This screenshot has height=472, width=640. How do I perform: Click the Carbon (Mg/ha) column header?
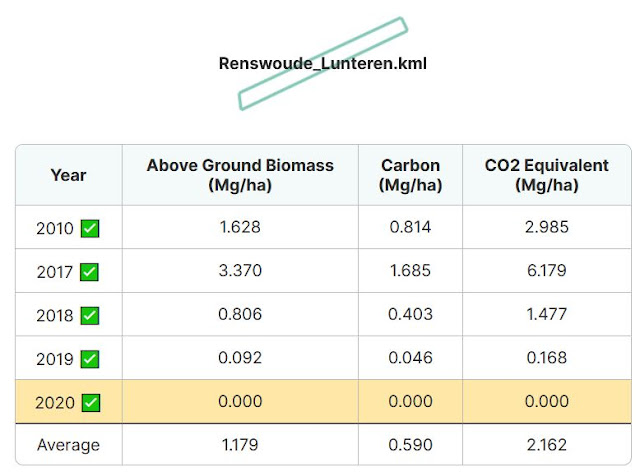(x=410, y=175)
